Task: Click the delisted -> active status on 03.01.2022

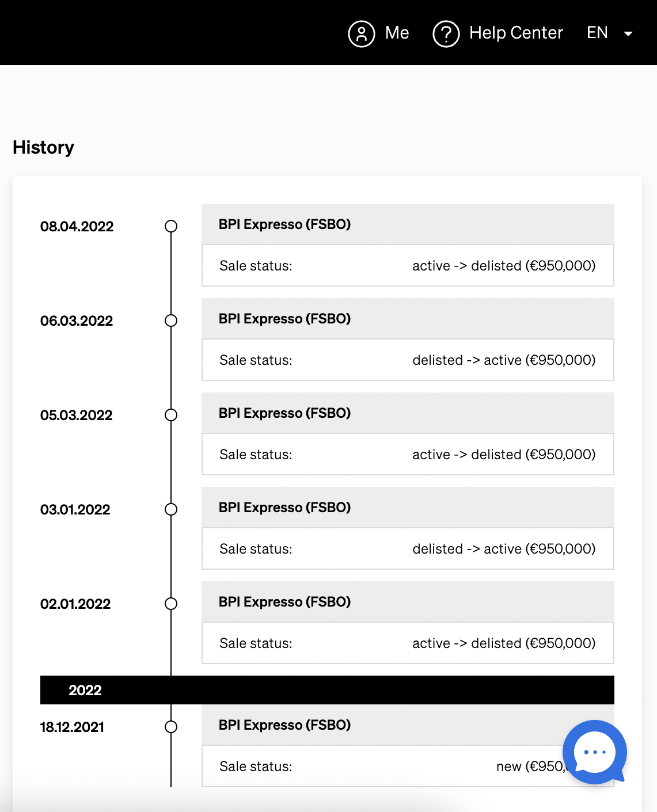Action: pyautogui.click(x=504, y=549)
